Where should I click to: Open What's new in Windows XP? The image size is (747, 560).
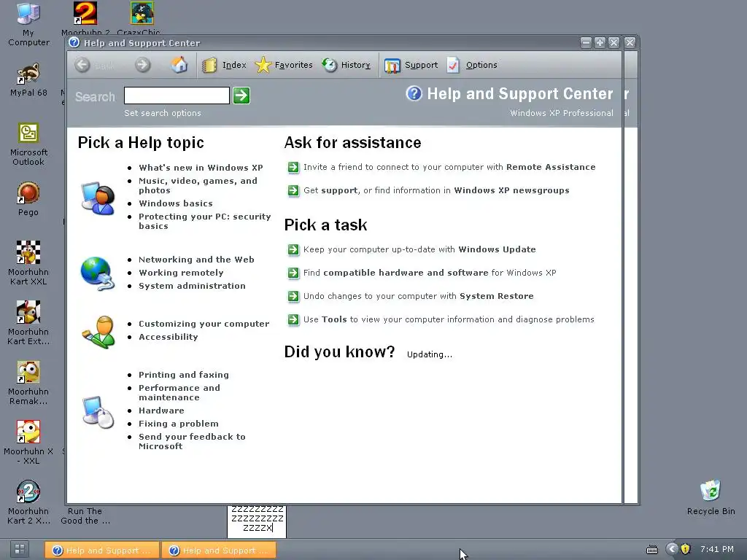pos(201,168)
